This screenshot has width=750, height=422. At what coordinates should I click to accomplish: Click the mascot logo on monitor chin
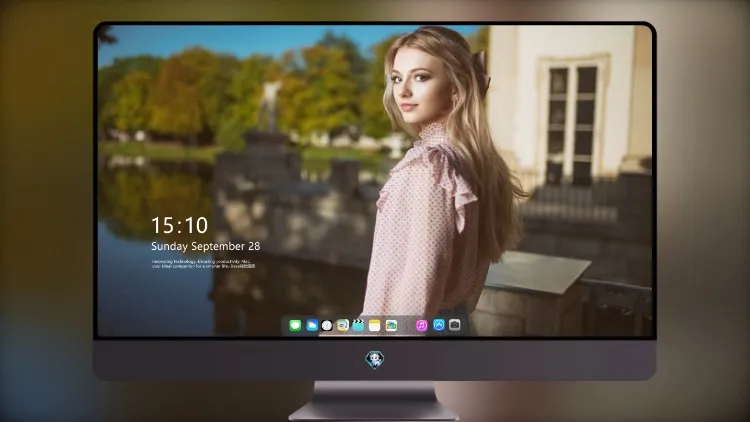pos(375,360)
